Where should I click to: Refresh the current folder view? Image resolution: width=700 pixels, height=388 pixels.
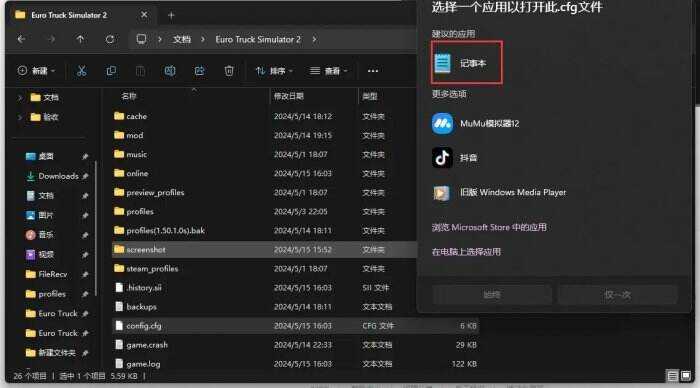(x=110, y=39)
